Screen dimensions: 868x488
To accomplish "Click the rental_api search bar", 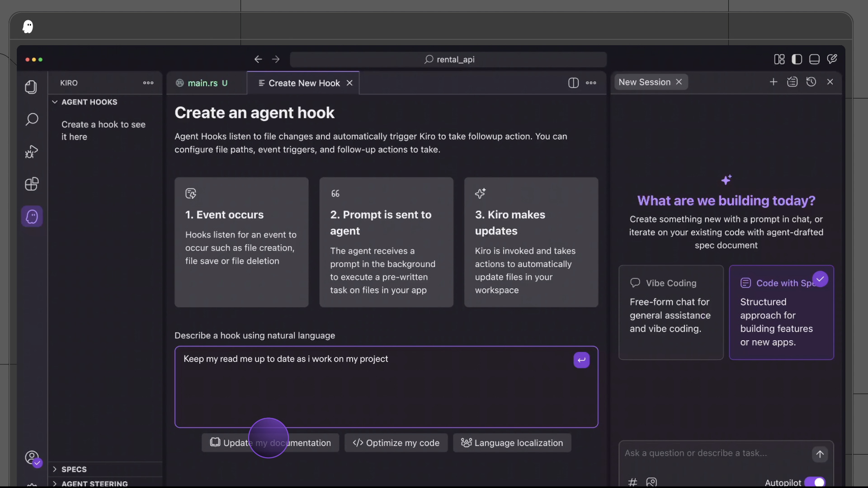I will tap(448, 59).
